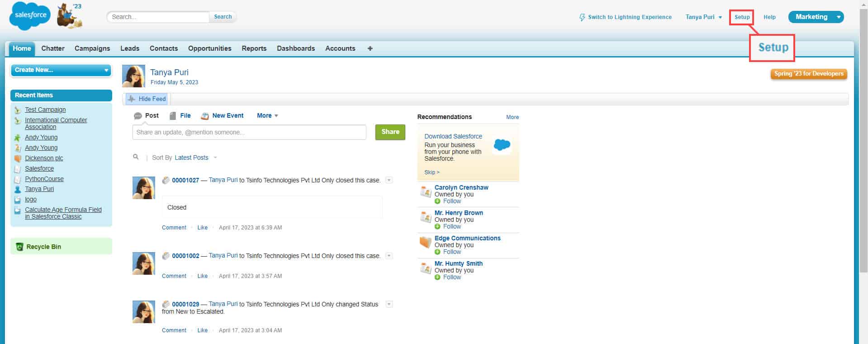
Task: Open the Help link
Action: click(x=769, y=17)
